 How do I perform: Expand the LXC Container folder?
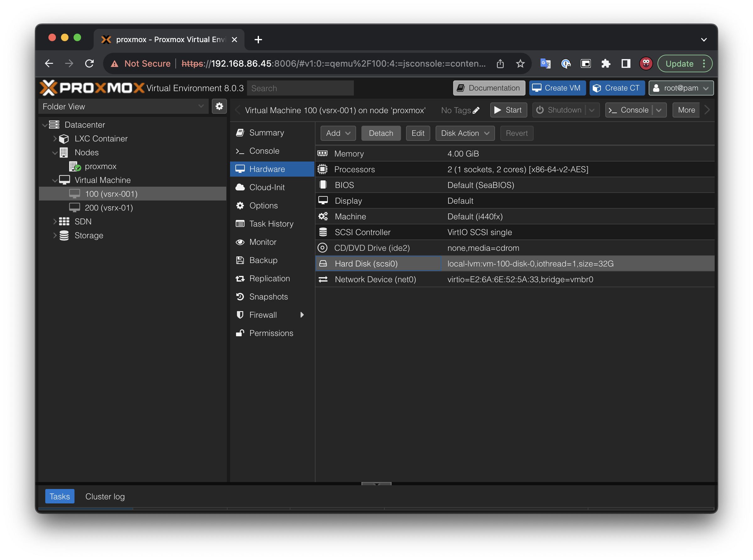(x=55, y=139)
